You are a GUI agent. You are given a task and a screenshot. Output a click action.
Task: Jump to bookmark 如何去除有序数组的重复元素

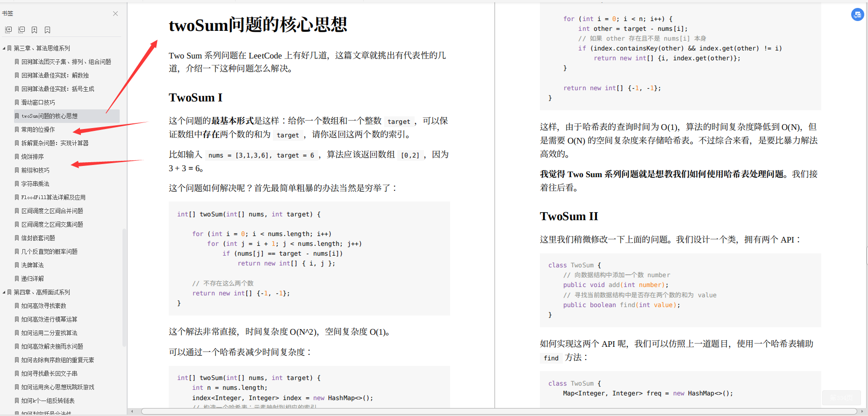57,360
